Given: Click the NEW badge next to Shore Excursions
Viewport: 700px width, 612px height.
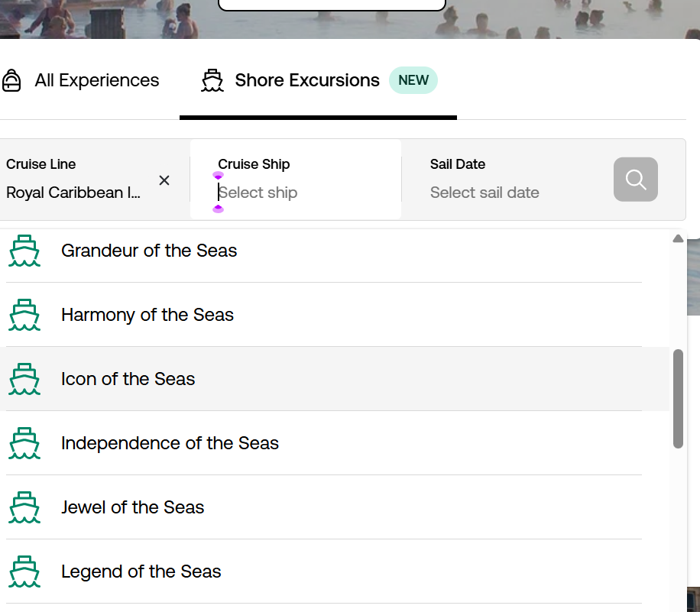Looking at the screenshot, I should (x=413, y=80).
